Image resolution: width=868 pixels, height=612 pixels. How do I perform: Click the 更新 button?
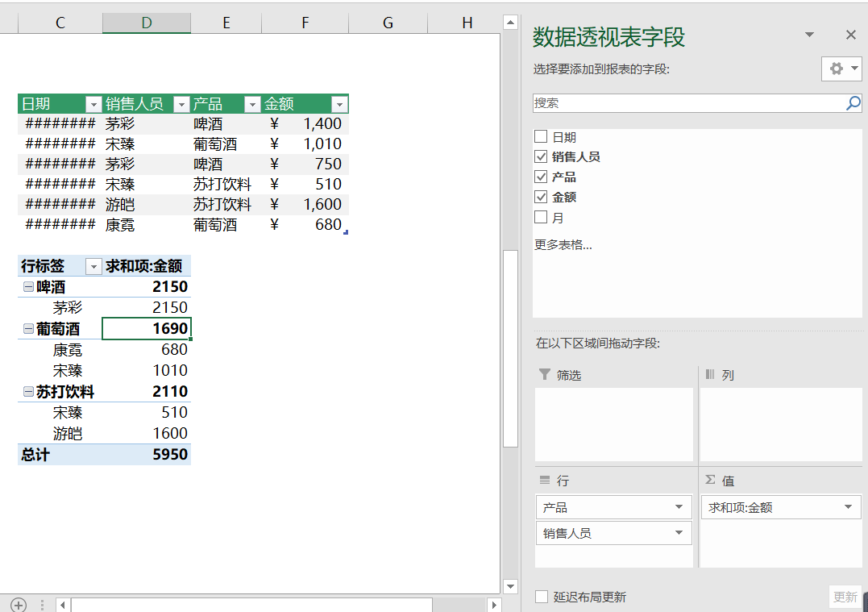tap(845, 597)
